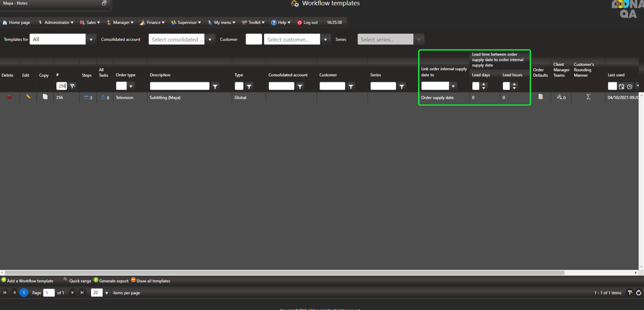Open the Last used calendar picker
This screenshot has height=310, width=644.
[x=621, y=87]
